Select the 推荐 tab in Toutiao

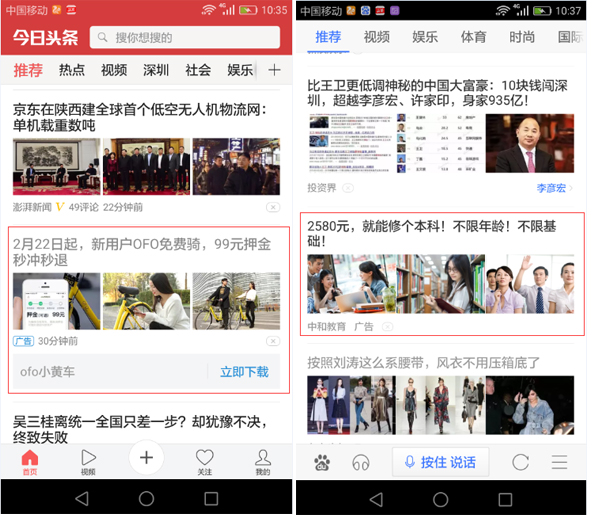pos(28,70)
